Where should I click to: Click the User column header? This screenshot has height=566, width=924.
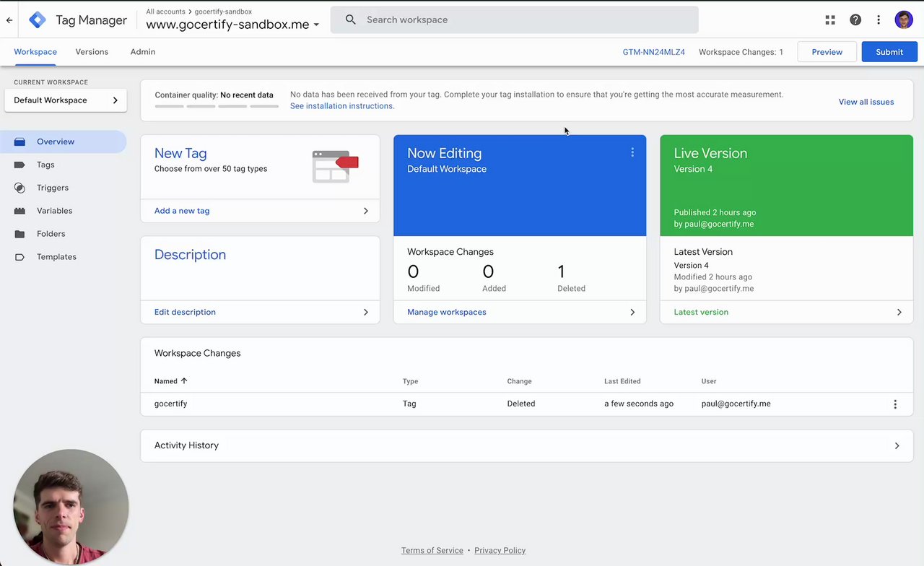709,381
